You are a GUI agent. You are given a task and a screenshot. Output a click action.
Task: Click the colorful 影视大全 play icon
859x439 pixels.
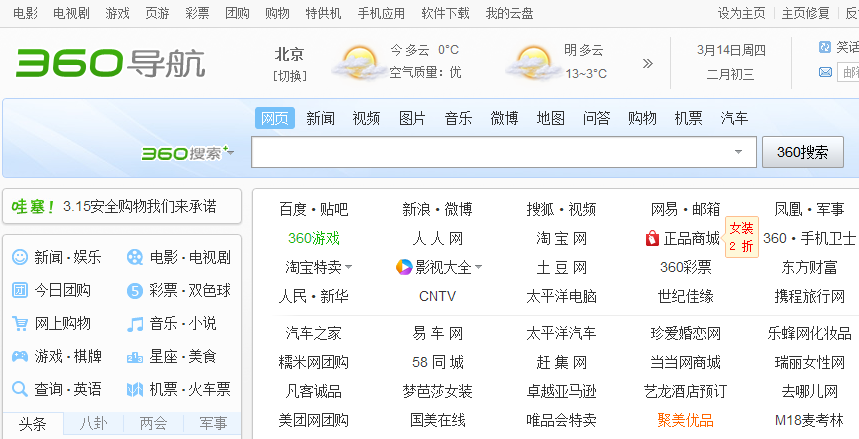[x=404, y=267]
